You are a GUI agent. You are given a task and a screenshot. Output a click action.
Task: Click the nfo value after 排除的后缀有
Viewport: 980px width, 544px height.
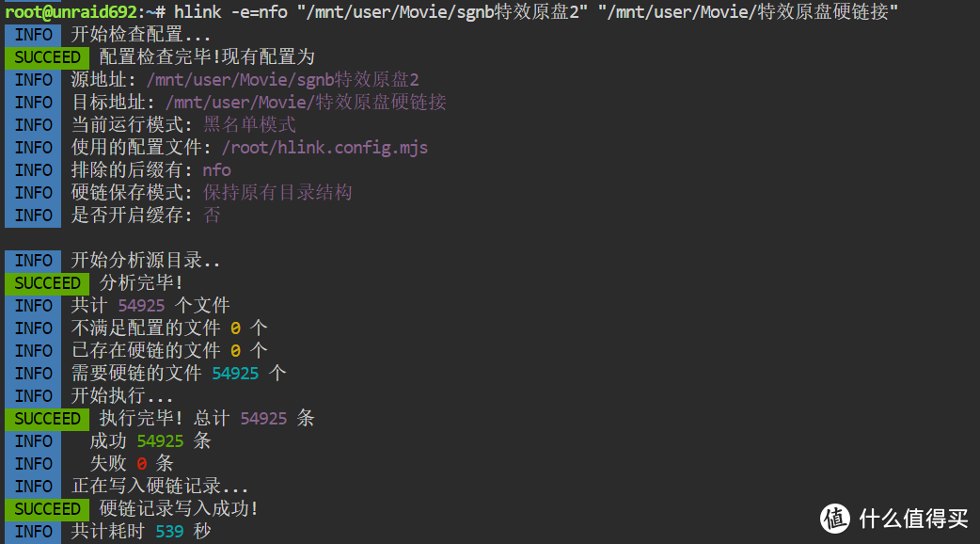pos(216,169)
